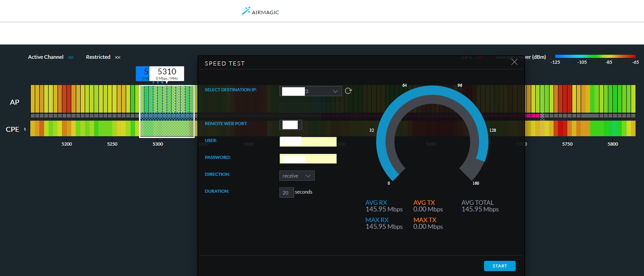Select the white 5310 channel label
Viewport: 644px width, 276px height.
pos(167,73)
